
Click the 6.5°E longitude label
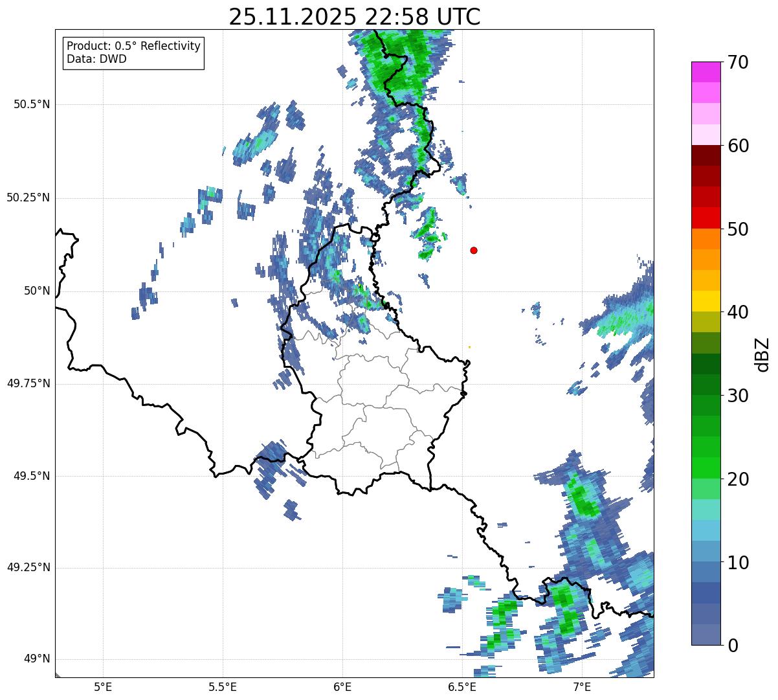(x=462, y=686)
